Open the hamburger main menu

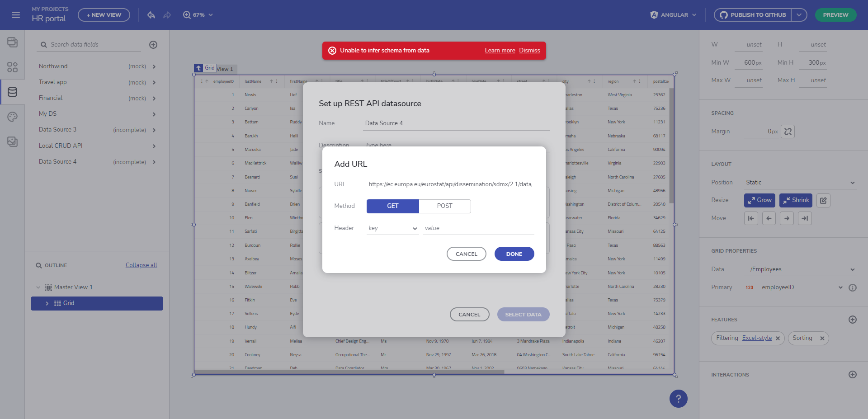(16, 15)
